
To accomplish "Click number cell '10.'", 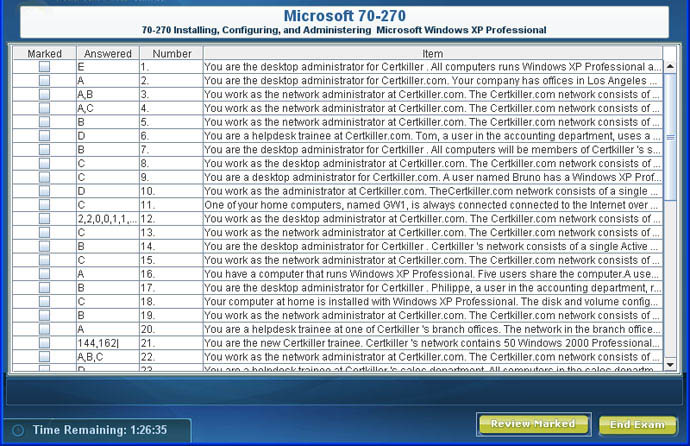I will (x=172, y=191).
